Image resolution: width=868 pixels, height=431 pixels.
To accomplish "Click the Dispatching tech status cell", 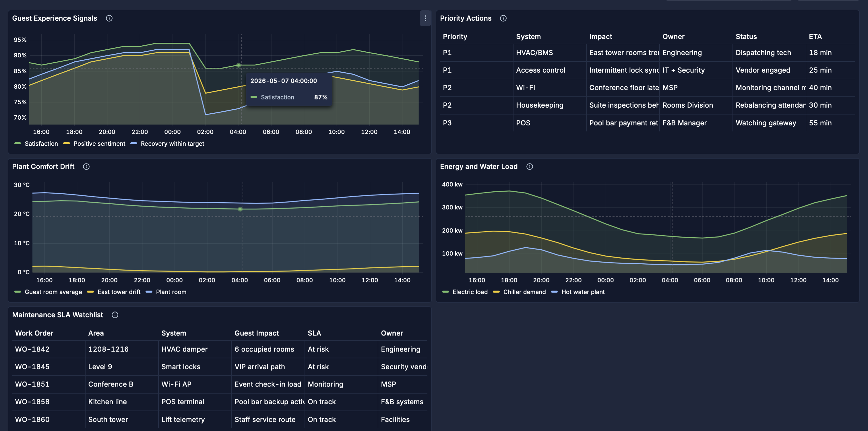I will [769, 53].
